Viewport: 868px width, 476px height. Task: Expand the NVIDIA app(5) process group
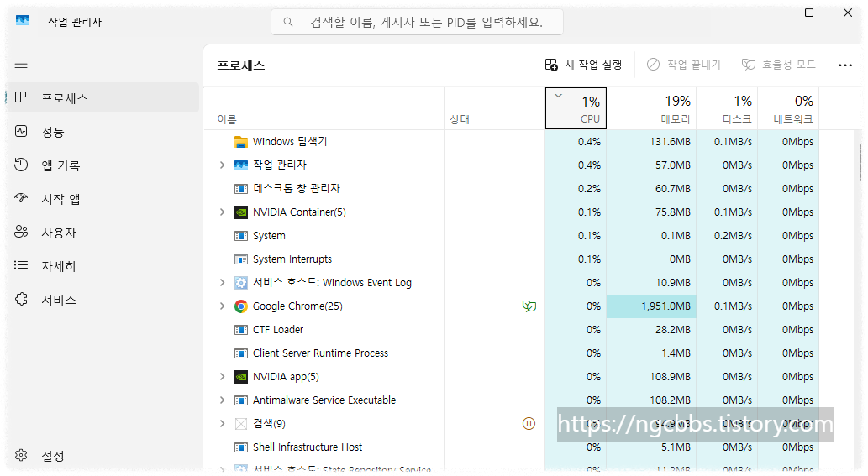click(222, 376)
